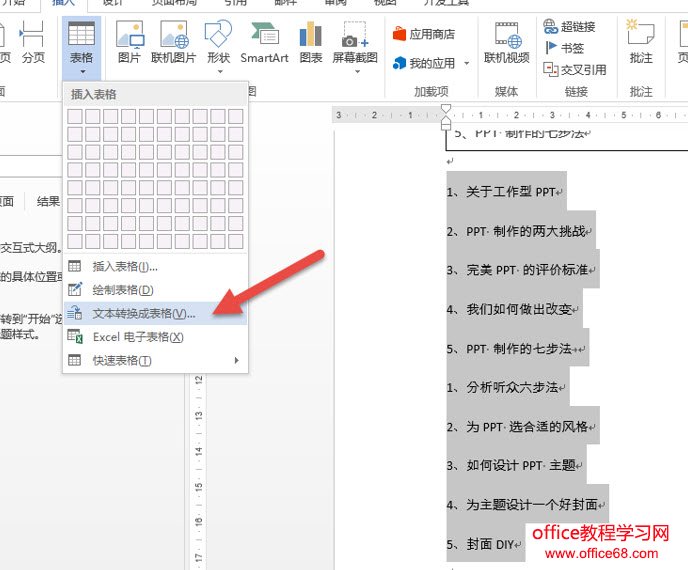The height and width of the screenshot is (570, 688).
Task: Select 绘制表格(D) draw table
Action: pos(155,290)
